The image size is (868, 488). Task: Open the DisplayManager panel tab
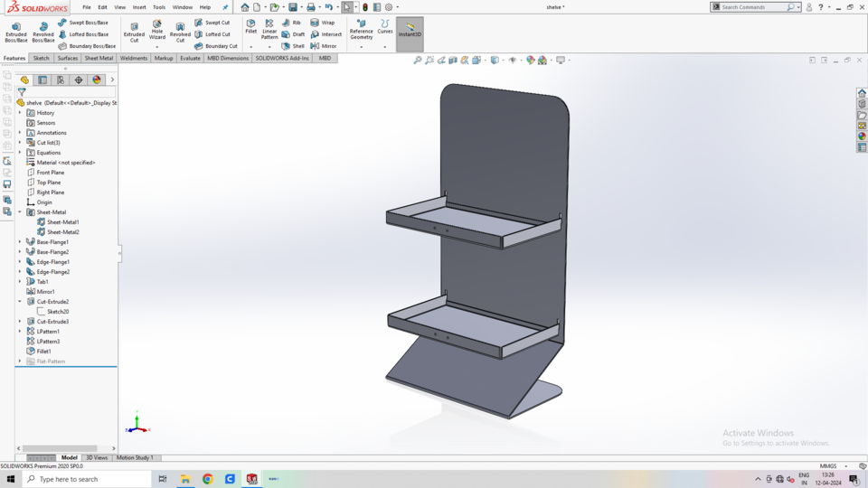click(97, 80)
